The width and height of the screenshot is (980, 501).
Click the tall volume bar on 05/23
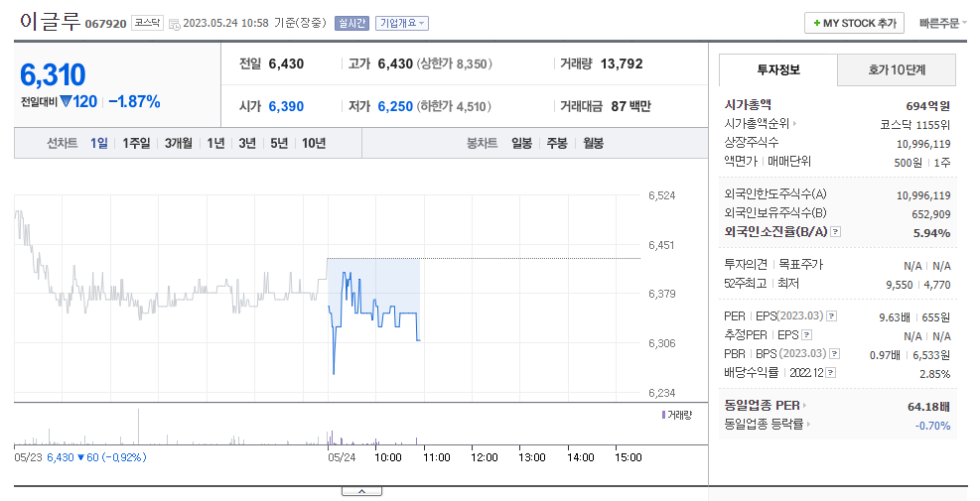pyautogui.click(x=138, y=427)
